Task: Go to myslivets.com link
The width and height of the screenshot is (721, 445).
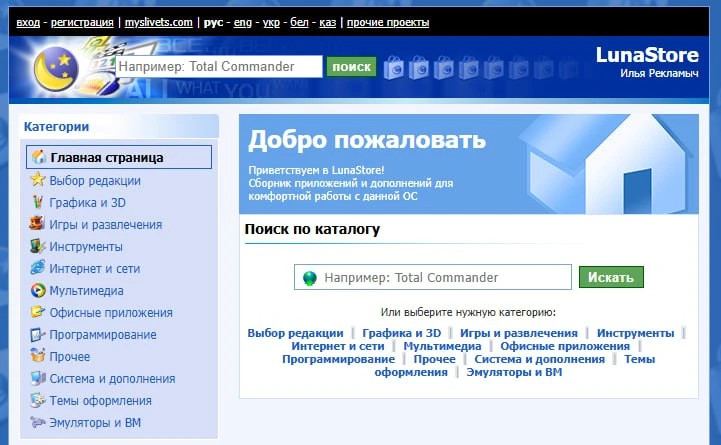Action: point(159,22)
